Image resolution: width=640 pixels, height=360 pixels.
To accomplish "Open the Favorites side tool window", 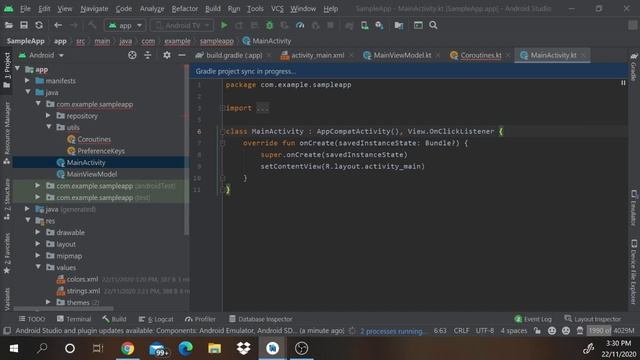I will coord(7,253).
